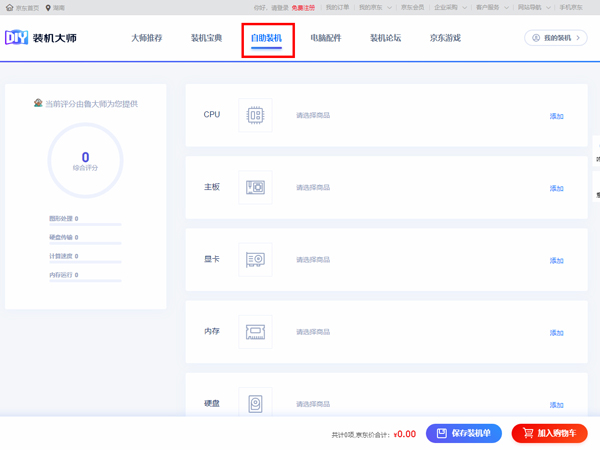The height and width of the screenshot is (450, 600).
Task: Go to the 装机论坛 tab
Action: click(386, 38)
